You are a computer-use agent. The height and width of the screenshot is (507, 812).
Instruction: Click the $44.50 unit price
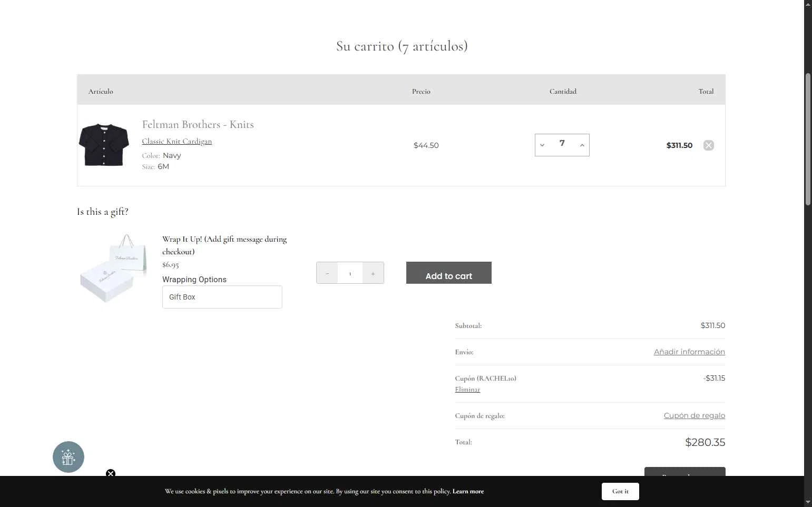[x=426, y=145]
